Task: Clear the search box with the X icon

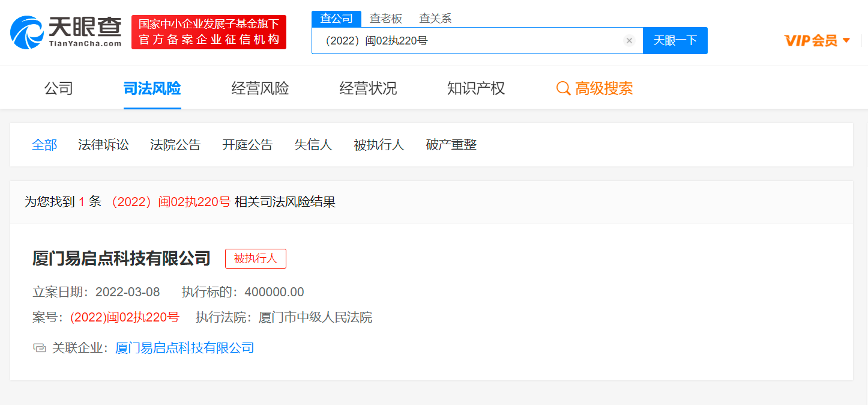Action: [x=629, y=41]
